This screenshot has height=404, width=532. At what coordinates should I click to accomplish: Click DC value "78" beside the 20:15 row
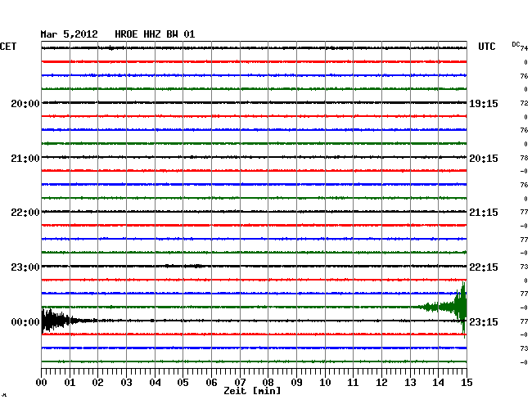coord(524,158)
